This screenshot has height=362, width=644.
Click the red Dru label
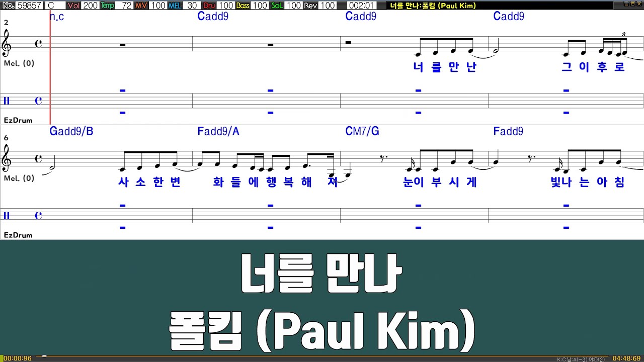click(209, 6)
